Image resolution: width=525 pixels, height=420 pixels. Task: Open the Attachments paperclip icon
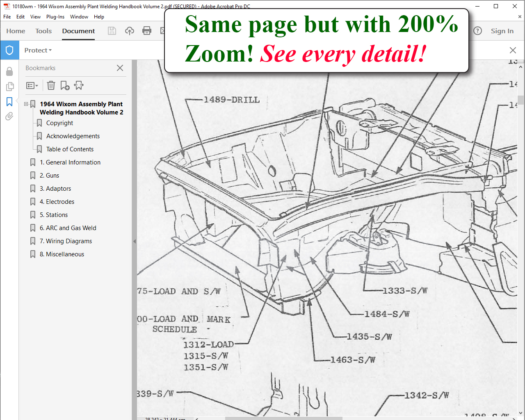[x=9, y=116]
